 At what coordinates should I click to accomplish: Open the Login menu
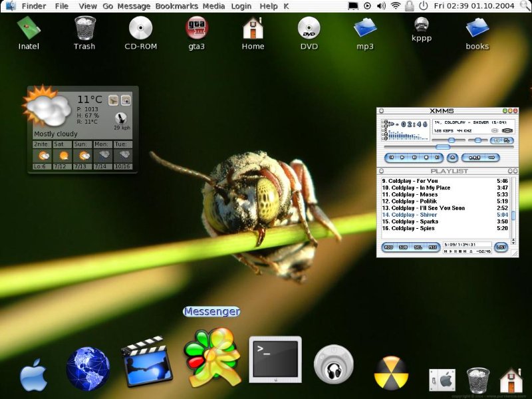point(241,6)
